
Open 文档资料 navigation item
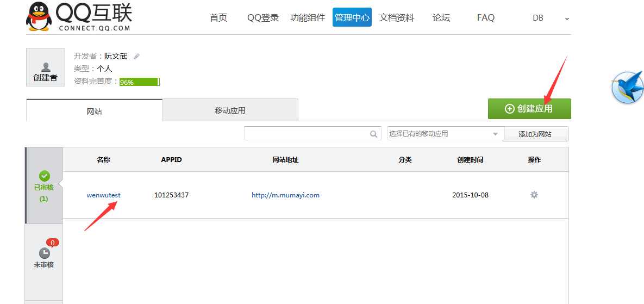[397, 17]
